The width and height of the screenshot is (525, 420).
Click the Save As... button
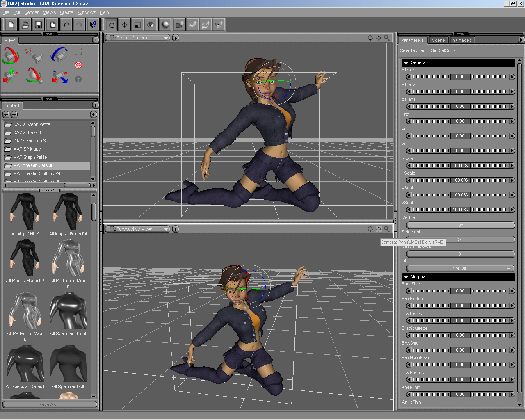[x=49, y=404]
